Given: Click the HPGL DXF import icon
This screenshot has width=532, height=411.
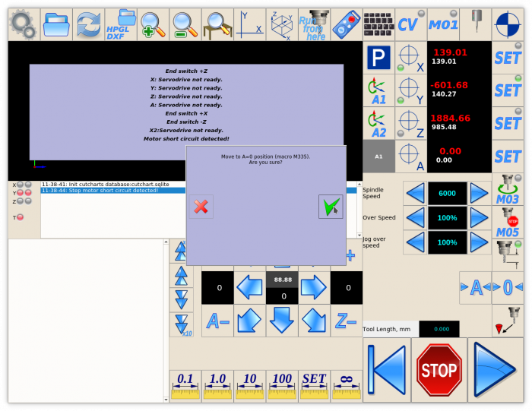Looking at the screenshot, I should click(x=117, y=24).
